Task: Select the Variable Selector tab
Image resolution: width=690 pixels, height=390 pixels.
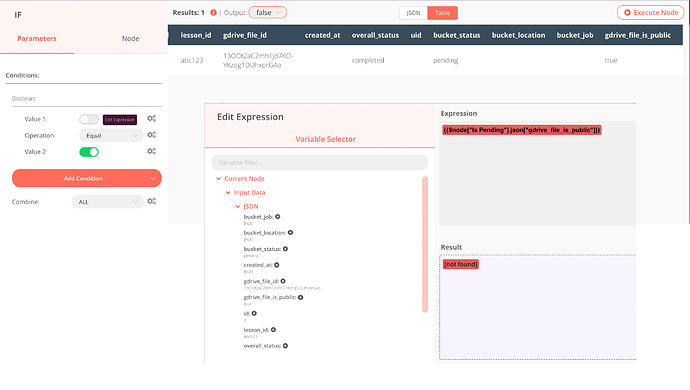Action: point(325,139)
